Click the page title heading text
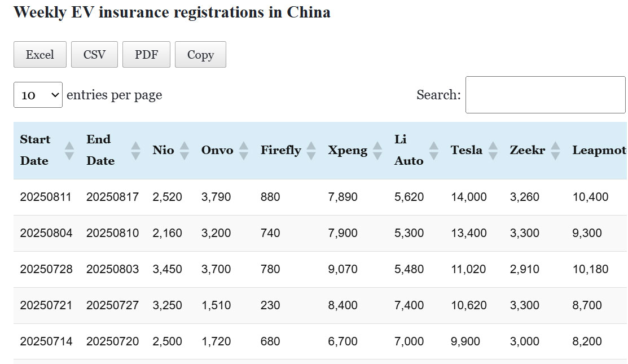628x364 pixels. 172,12
